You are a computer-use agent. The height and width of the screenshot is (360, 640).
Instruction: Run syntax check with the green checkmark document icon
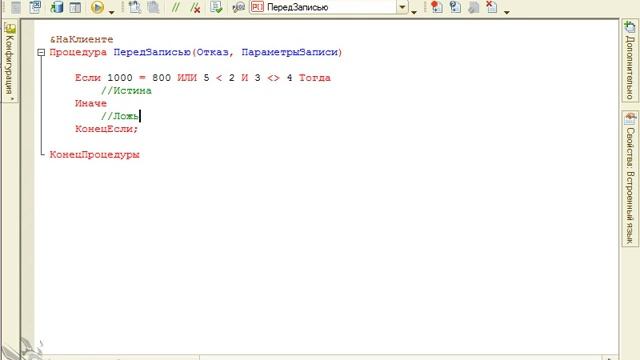click(216, 7)
